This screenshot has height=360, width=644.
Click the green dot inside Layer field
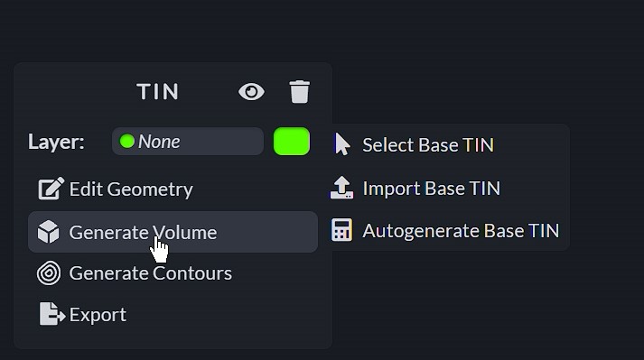[x=127, y=142]
